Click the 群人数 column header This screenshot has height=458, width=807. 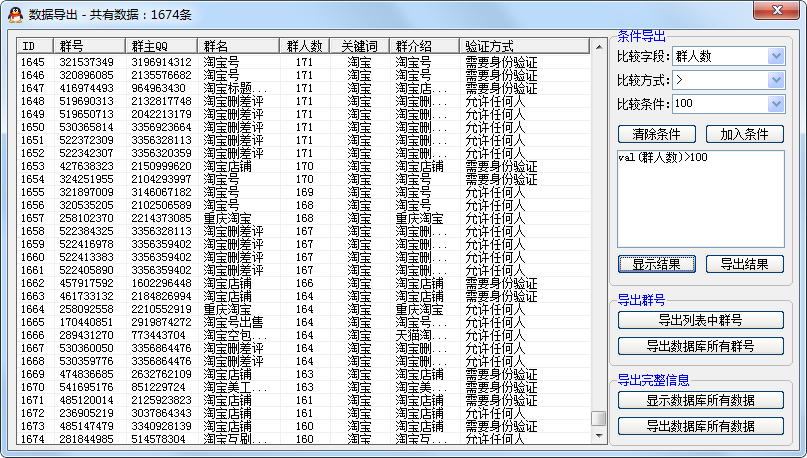304,46
